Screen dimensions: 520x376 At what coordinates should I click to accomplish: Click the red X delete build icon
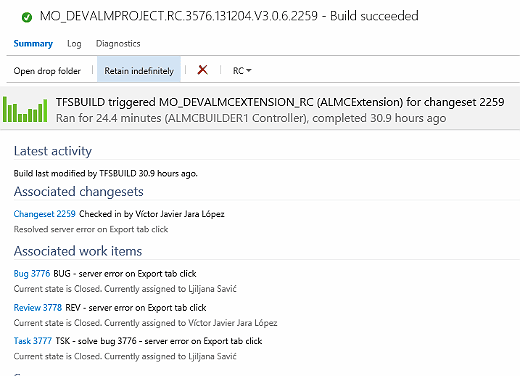[202, 70]
